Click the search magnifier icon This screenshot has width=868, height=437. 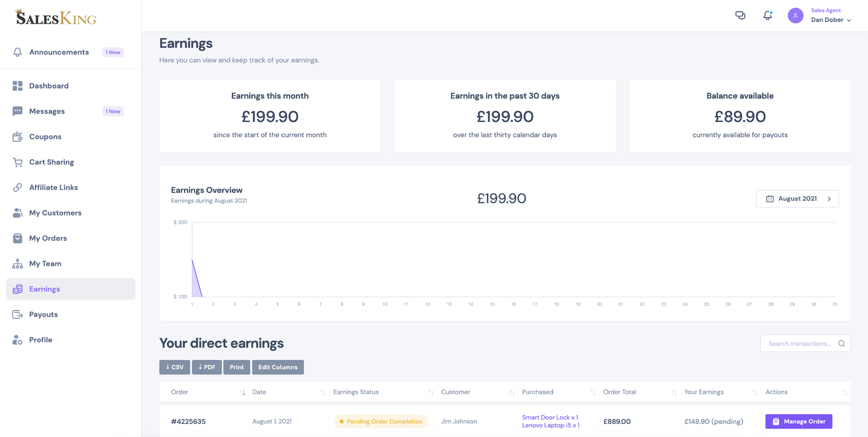tap(841, 343)
